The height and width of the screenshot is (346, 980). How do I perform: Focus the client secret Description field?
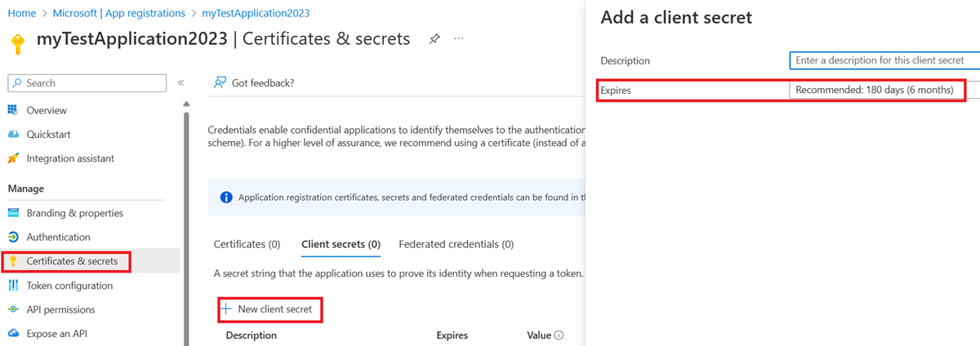pos(884,60)
